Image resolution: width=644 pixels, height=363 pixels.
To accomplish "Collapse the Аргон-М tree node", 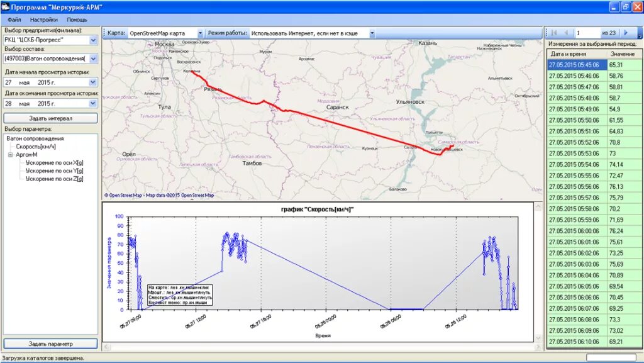I will (x=11, y=155).
